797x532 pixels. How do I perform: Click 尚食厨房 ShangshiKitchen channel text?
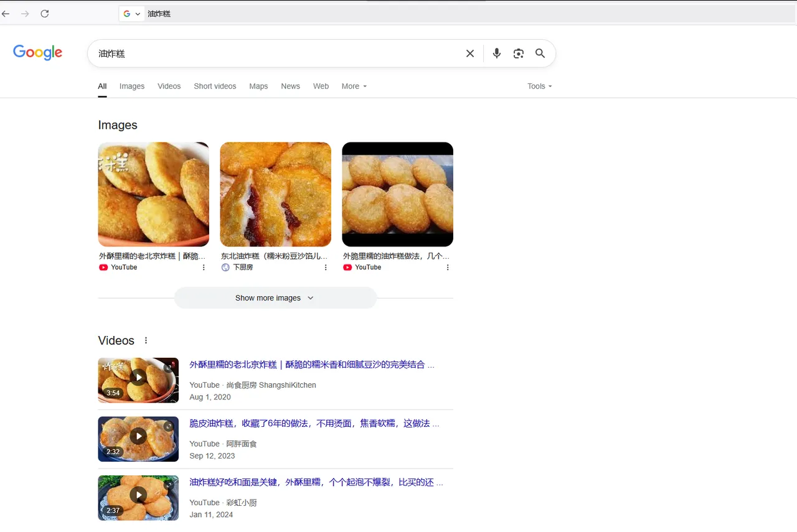271,385
